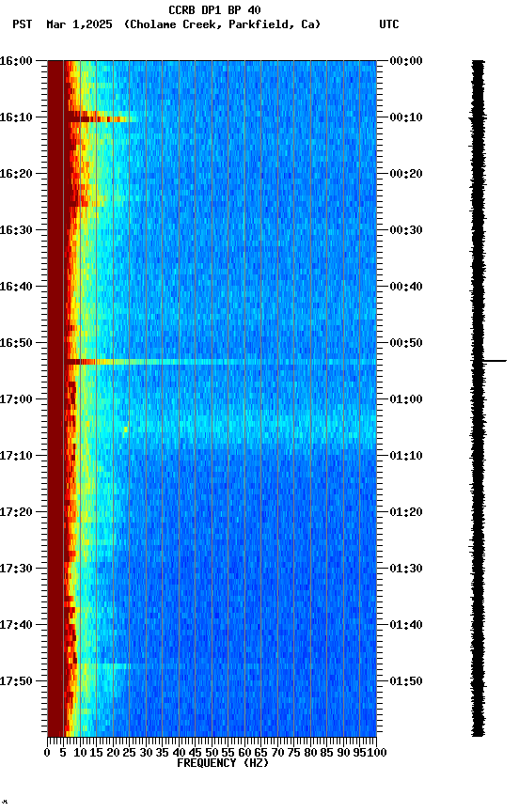Click the '17:20' PST time label
Viewport: 519px width, 812px height.
pos(16,512)
